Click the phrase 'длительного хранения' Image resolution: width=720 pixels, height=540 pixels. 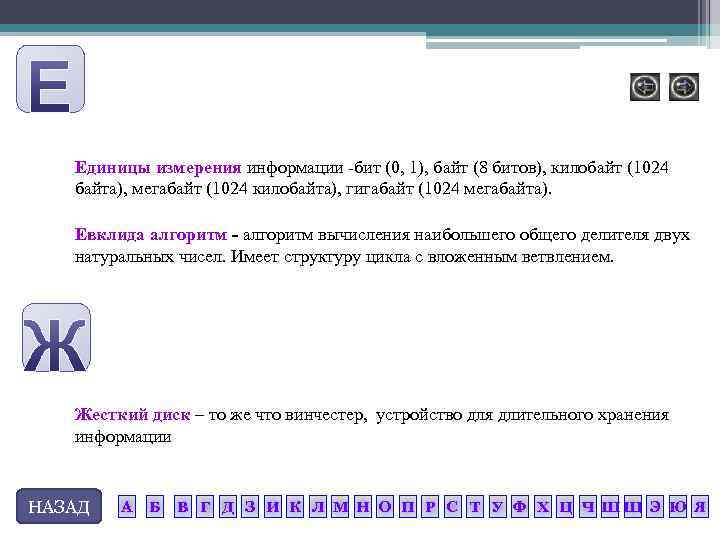pos(583,415)
